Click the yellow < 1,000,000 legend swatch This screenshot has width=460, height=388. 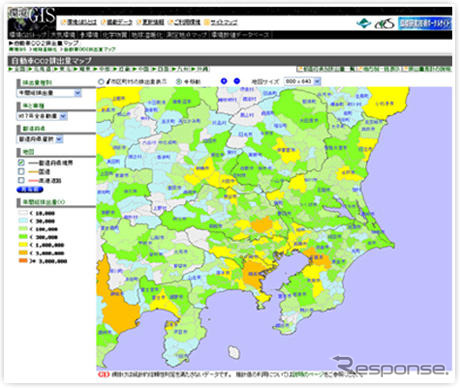23,245
